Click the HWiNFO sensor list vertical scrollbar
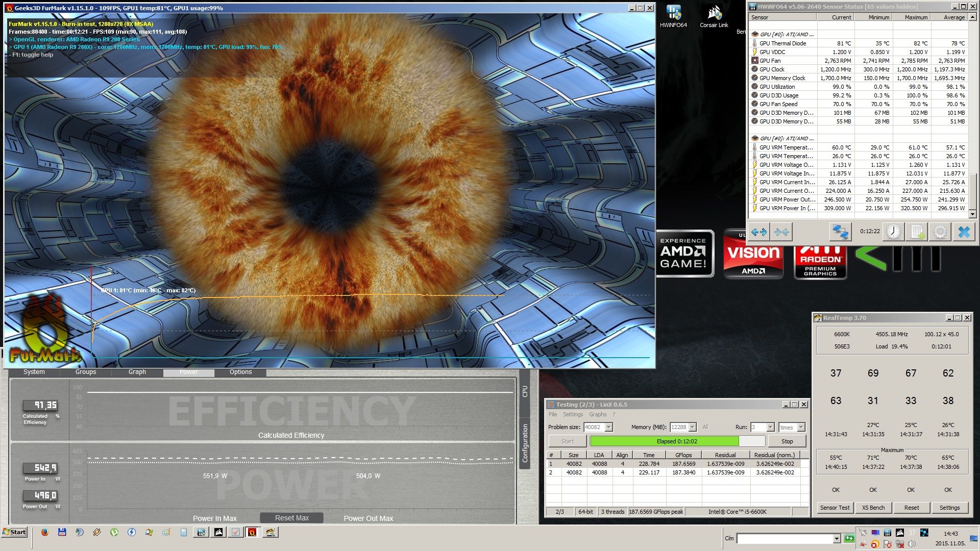The image size is (980, 551). [x=972, y=116]
